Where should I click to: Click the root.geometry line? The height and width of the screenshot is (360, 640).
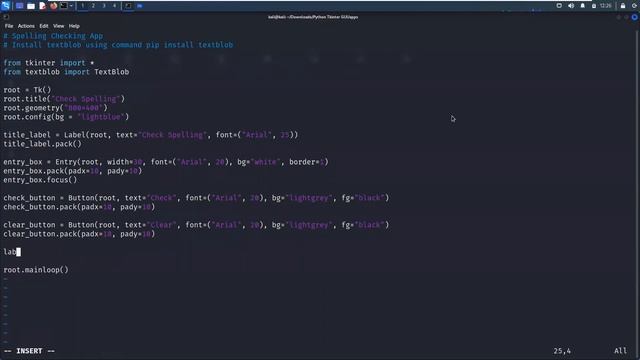55,108
